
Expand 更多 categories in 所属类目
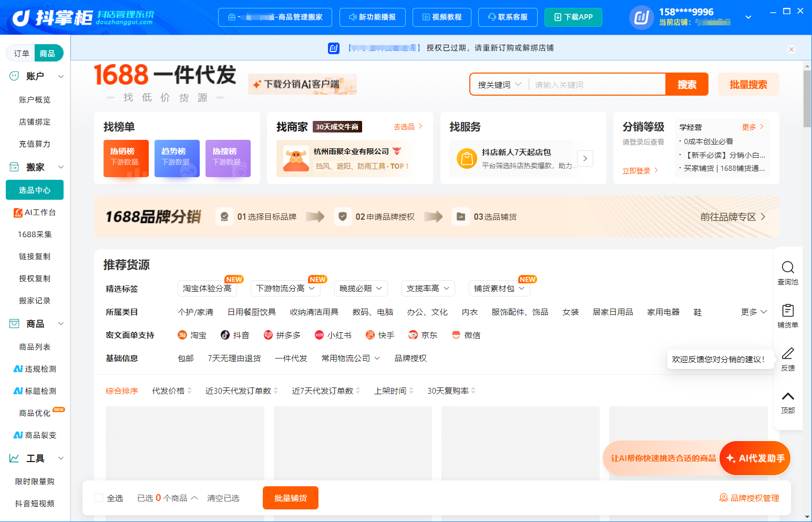(x=754, y=312)
